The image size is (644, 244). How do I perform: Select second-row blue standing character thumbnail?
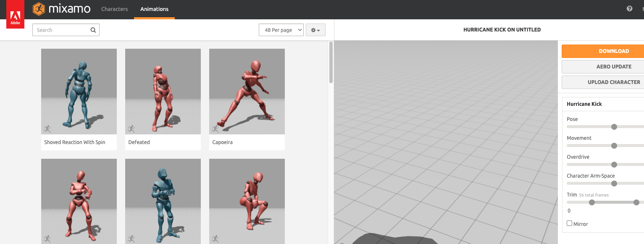point(163,201)
